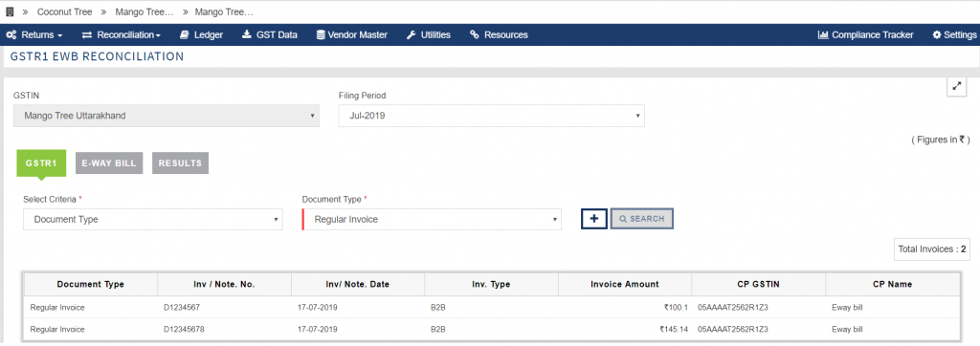980x346 pixels.
Task: Open the Filing Period Jul-2019 dropdown
Action: click(x=491, y=116)
